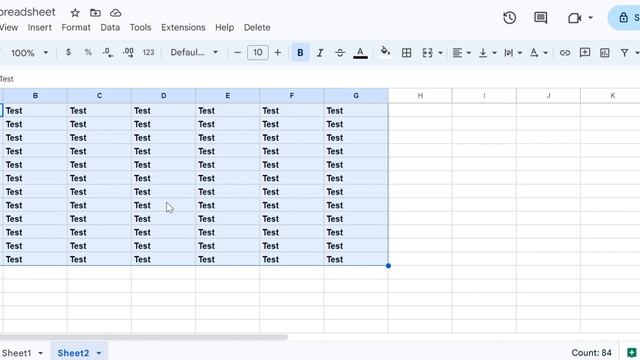This screenshot has height=360, width=640.
Task: Open the comments icon
Action: click(541, 18)
